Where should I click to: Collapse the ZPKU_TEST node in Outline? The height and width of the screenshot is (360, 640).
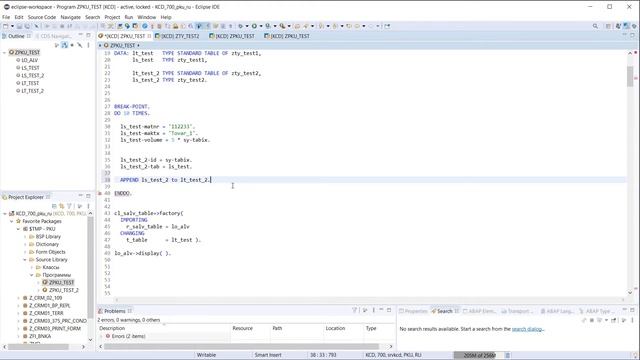tap(4, 52)
